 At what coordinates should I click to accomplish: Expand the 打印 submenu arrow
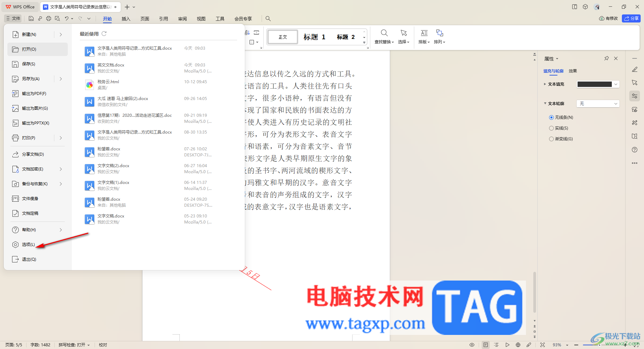pyautogui.click(x=61, y=138)
